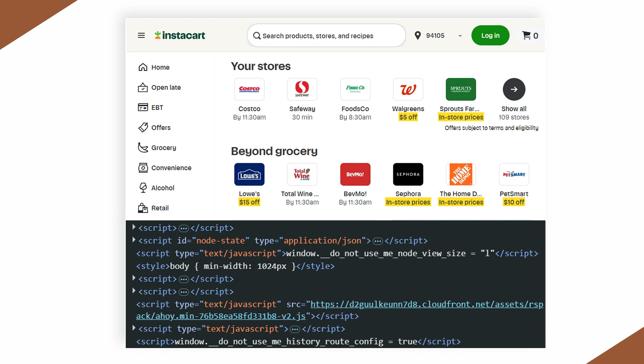Select the PetSmart store logo
Image resolution: width=644 pixels, height=364 pixels.
pyautogui.click(x=514, y=174)
